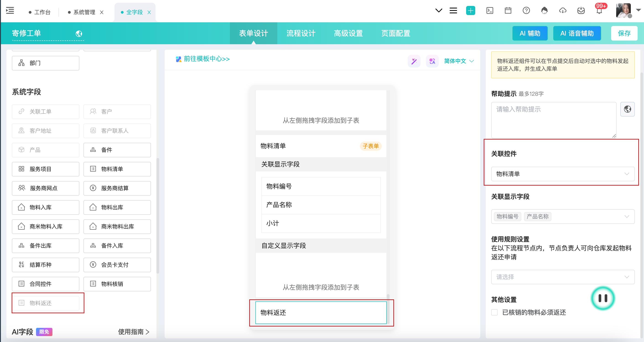Switch to the 工作台 tab
Image resolution: width=644 pixels, height=342 pixels.
40,12
